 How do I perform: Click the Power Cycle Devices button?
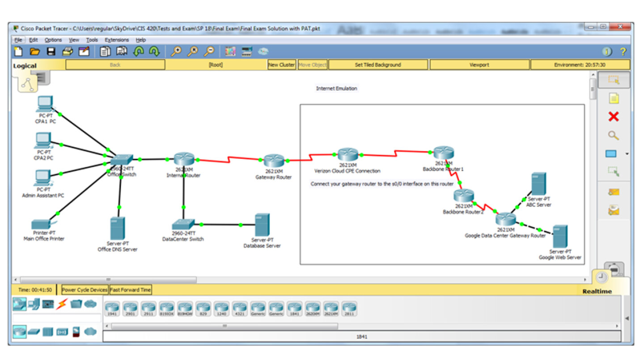coord(85,290)
